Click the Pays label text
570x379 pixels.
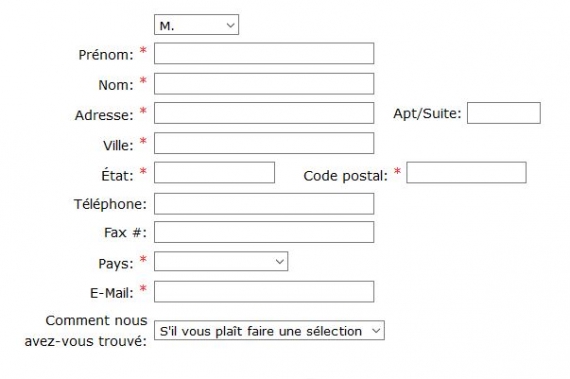pyautogui.click(x=116, y=264)
